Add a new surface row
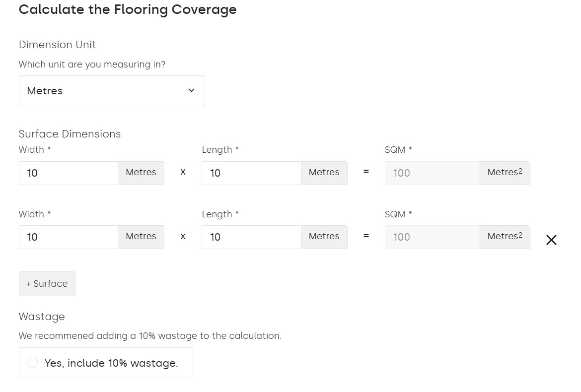This screenshot has width=581, height=392. pyautogui.click(x=47, y=283)
